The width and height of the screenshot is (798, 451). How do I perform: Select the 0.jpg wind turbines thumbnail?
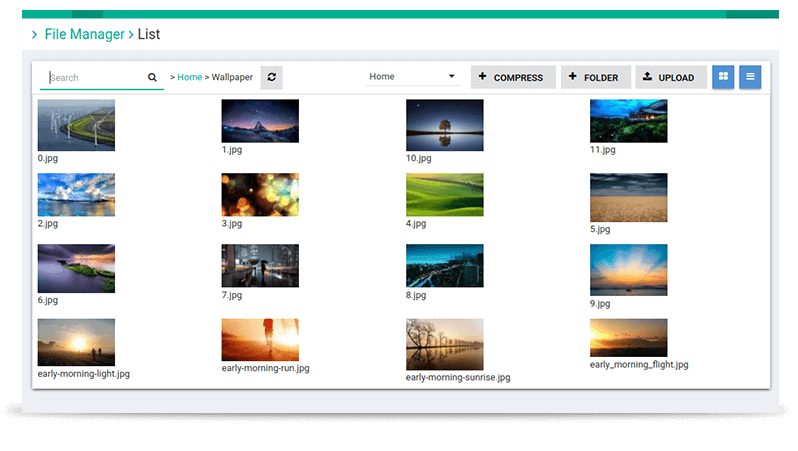[x=76, y=125]
